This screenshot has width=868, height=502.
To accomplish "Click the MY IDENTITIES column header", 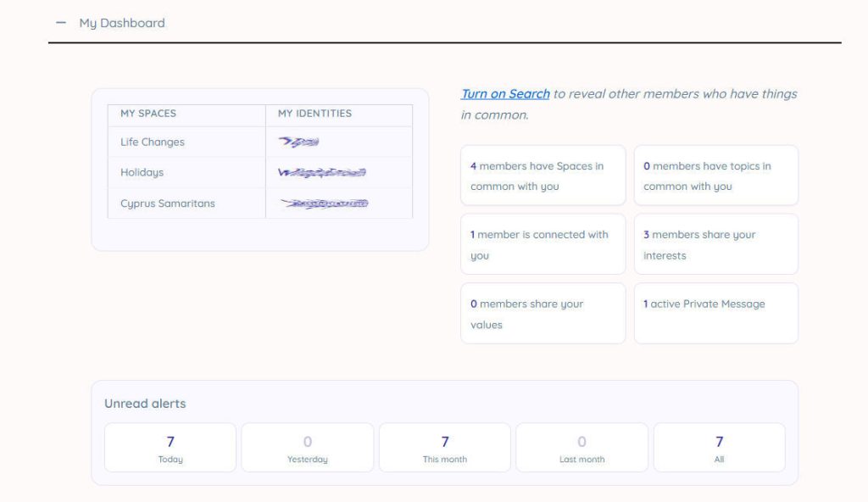I will (x=314, y=114).
